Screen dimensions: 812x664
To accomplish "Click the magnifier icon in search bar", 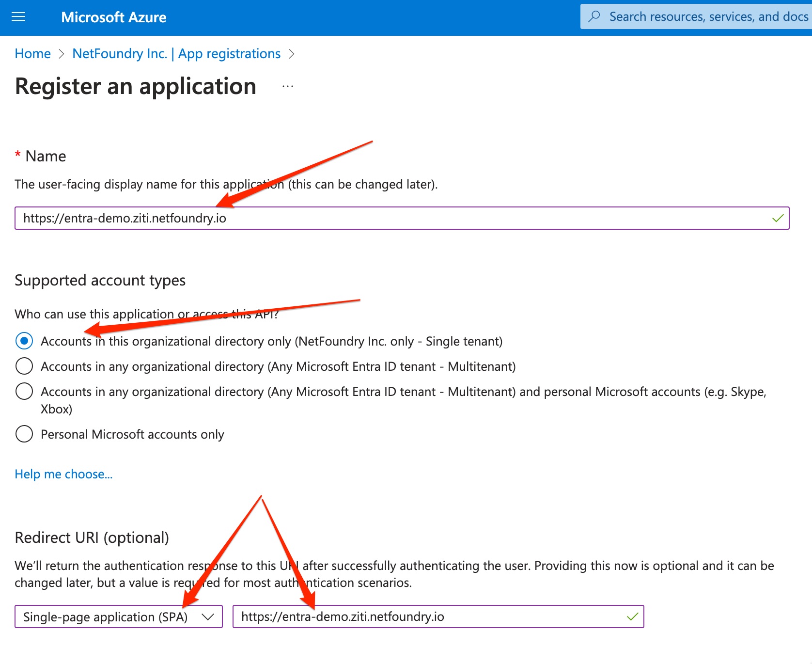I will click(594, 16).
